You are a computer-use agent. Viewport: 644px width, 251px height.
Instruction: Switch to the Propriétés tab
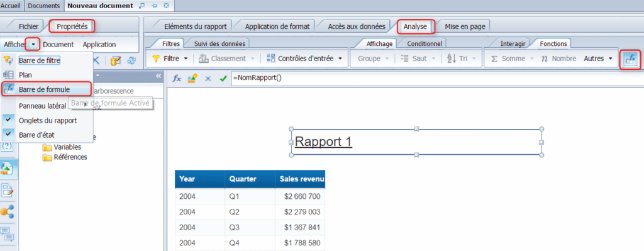[72, 26]
